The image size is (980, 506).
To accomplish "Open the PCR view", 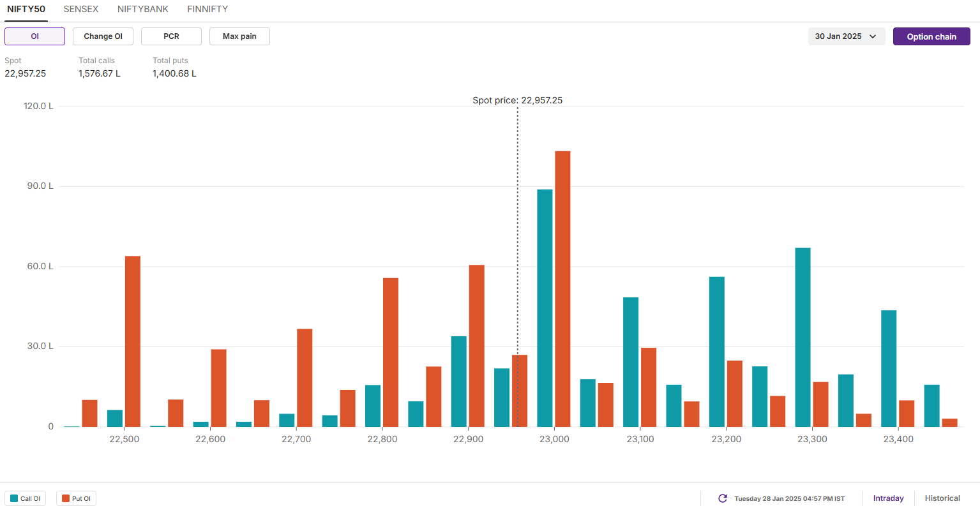I will click(171, 36).
